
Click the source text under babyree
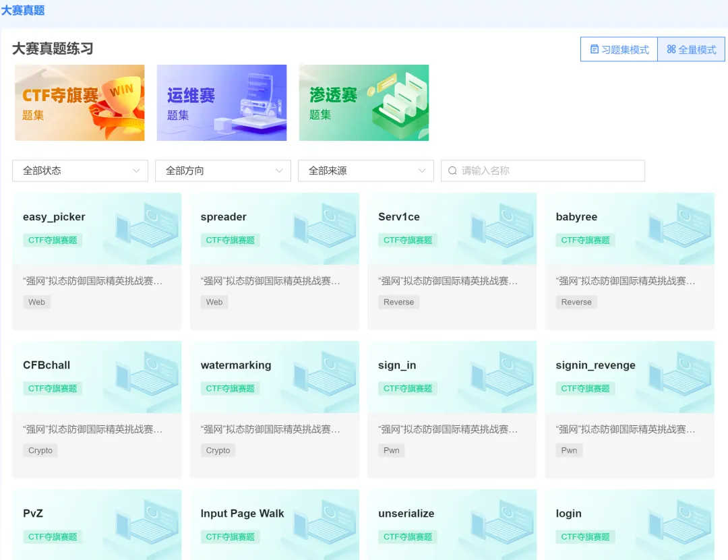click(626, 281)
